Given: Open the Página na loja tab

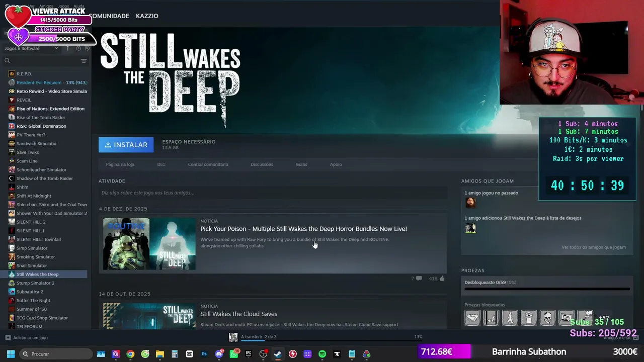Looking at the screenshot, I should (x=120, y=164).
